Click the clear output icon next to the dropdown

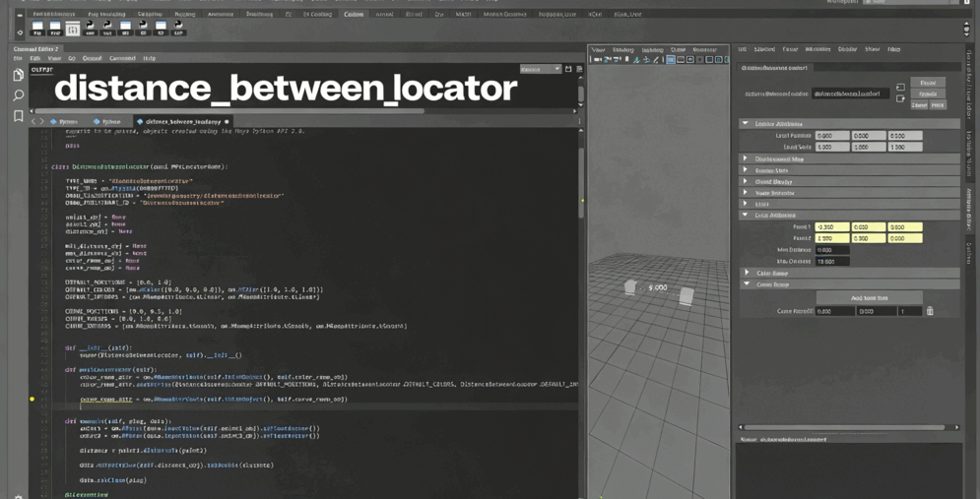(568, 69)
